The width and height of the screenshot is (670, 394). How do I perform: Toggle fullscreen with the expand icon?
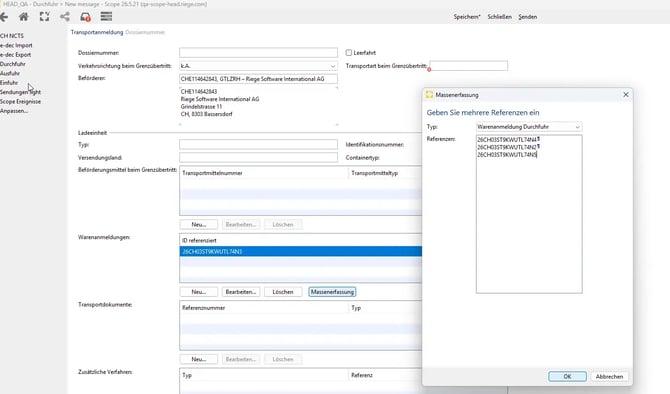pyautogui.click(x=44, y=17)
